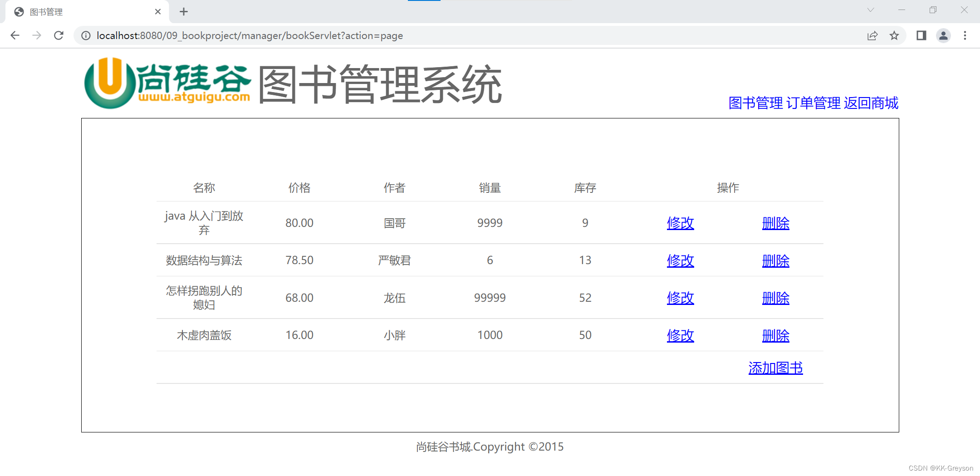Click the 销量 column header

click(490, 187)
